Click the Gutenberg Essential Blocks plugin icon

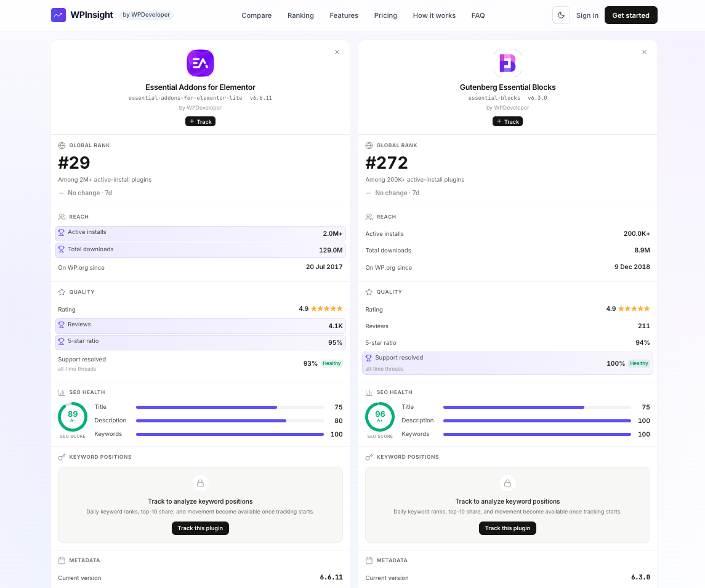point(507,63)
